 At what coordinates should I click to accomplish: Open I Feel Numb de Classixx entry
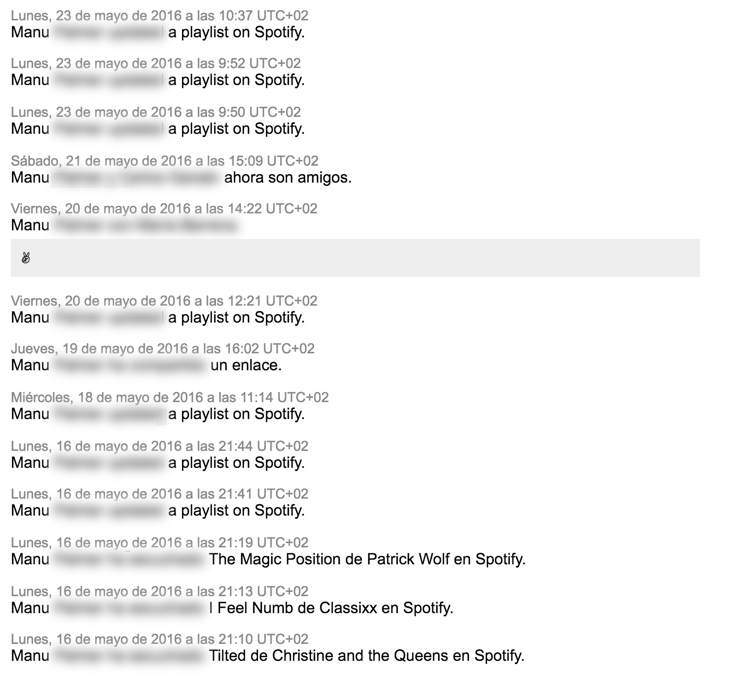pos(232,608)
